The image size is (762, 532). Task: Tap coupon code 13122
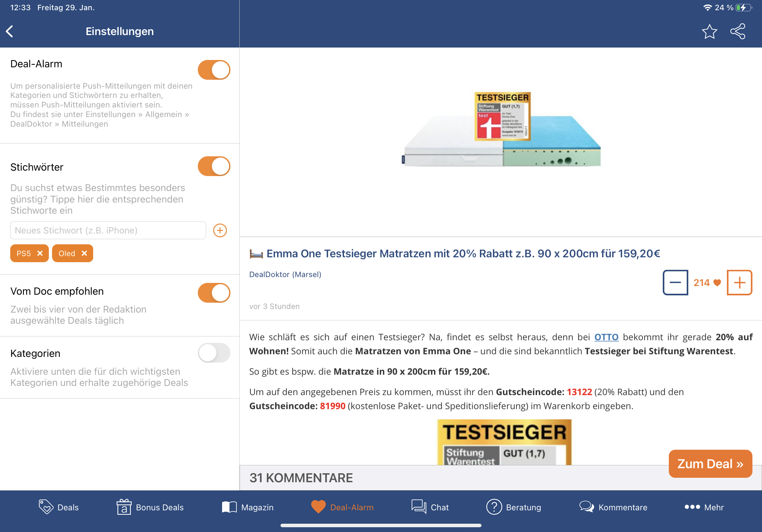[x=579, y=392]
